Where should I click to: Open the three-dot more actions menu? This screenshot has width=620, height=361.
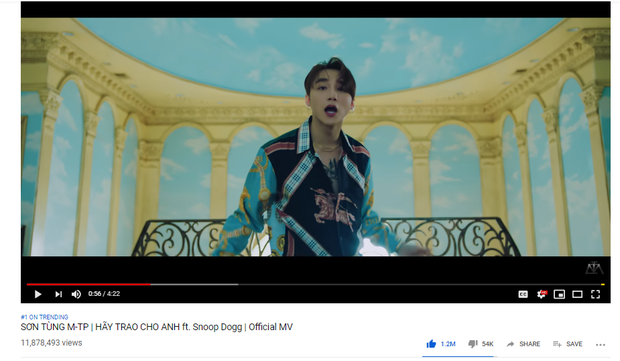[x=600, y=345]
